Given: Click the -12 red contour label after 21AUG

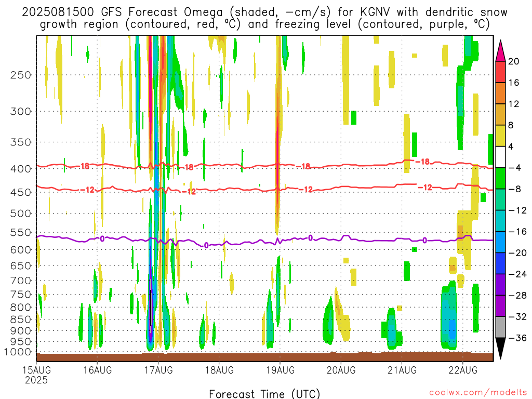Looking at the screenshot, I should (425, 187).
